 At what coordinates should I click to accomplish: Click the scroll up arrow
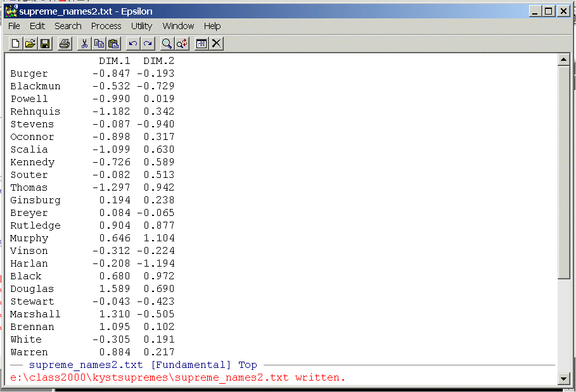563,60
